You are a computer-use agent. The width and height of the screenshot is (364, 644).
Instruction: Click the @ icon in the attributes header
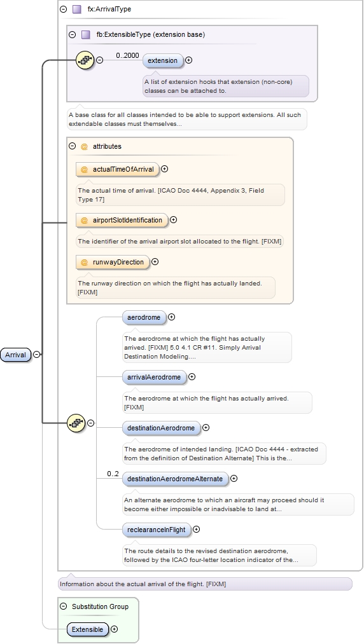pos(84,146)
